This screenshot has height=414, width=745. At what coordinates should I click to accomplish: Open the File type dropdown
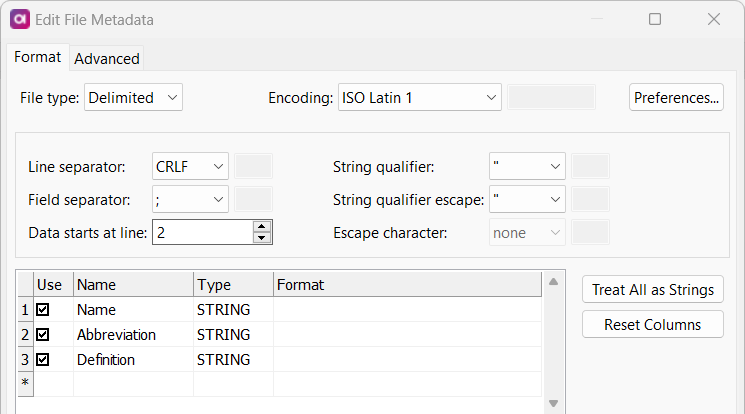point(134,97)
